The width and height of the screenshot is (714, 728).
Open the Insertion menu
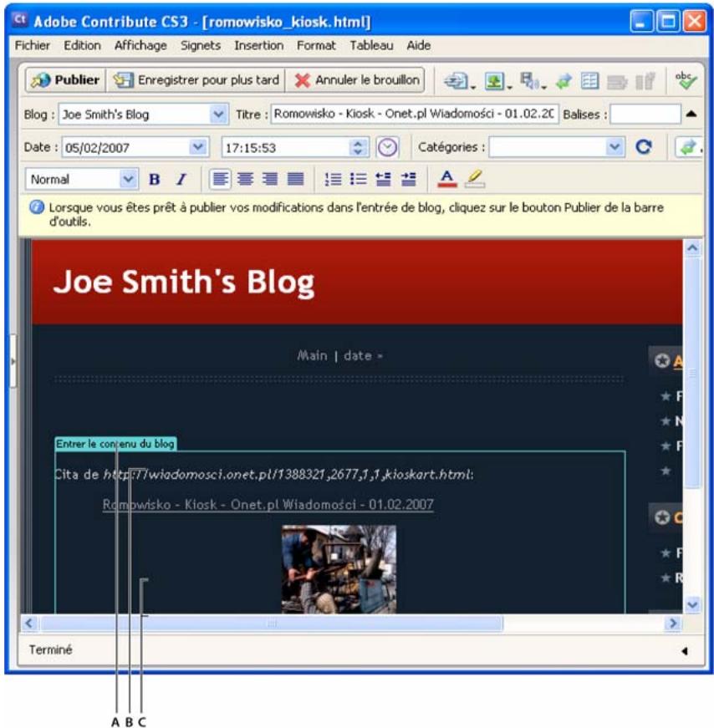click(258, 45)
